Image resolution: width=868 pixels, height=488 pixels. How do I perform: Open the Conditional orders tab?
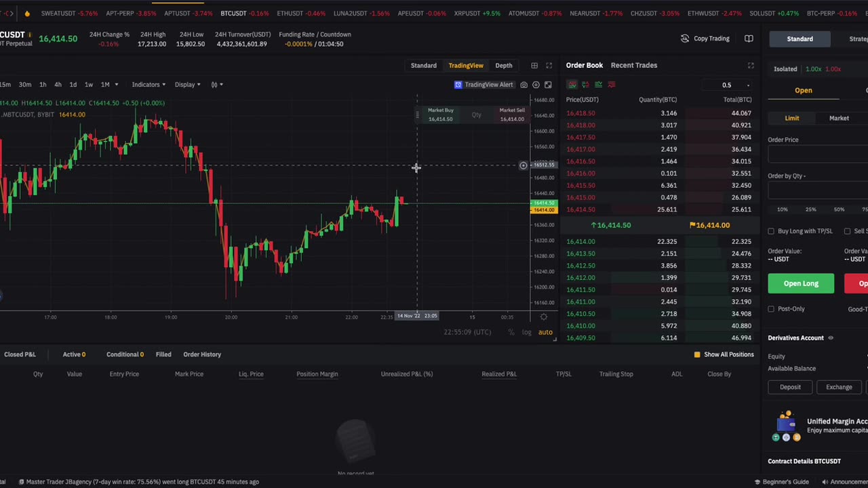click(x=125, y=354)
